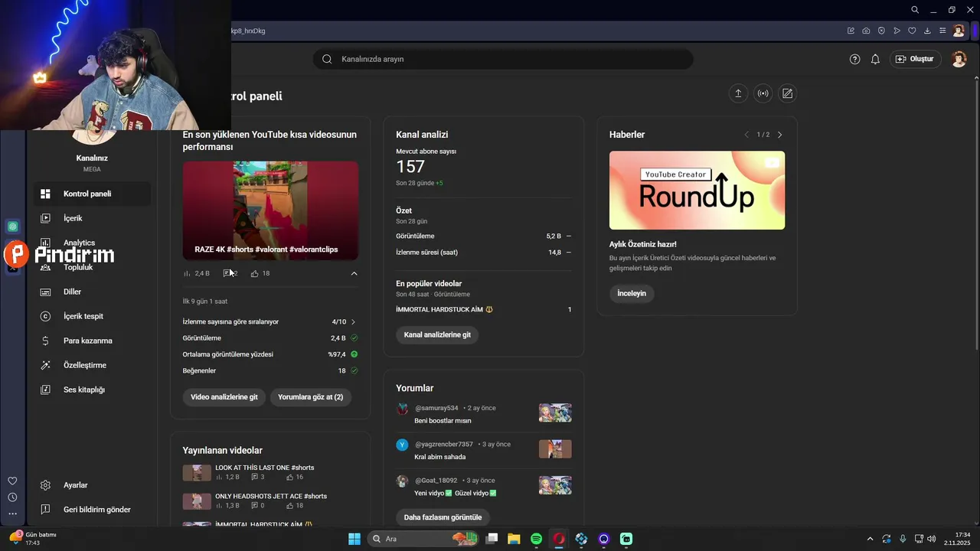
Task: Open ChatGPT icon in Opera sidebar
Action: [12, 227]
